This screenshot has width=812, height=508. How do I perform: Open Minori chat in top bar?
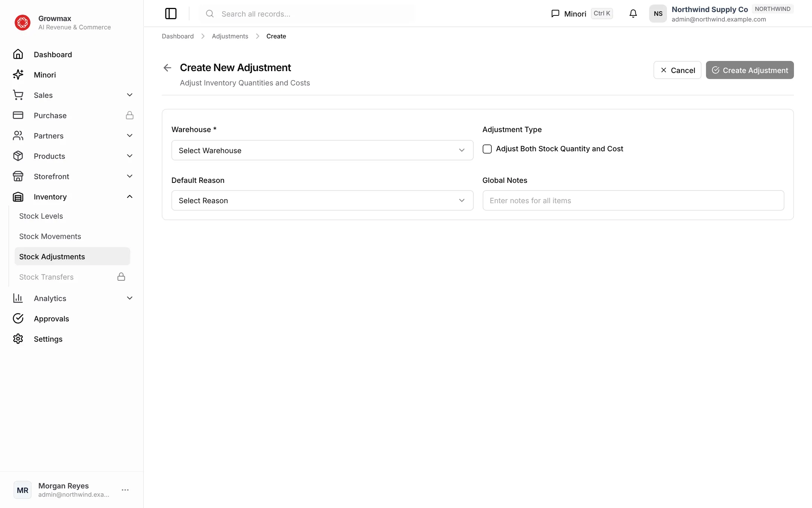[x=582, y=14]
